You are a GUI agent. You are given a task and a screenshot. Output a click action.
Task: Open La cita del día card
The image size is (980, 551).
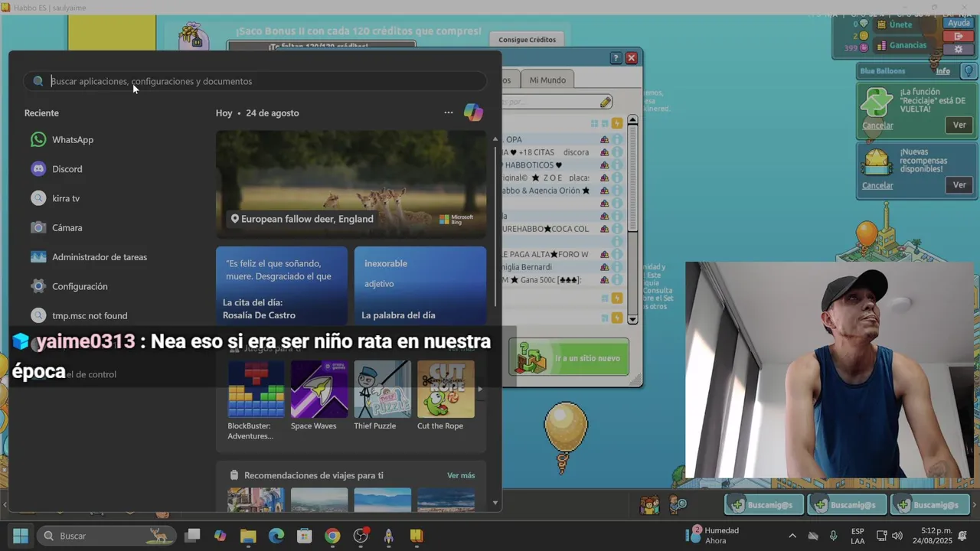pyautogui.click(x=281, y=286)
